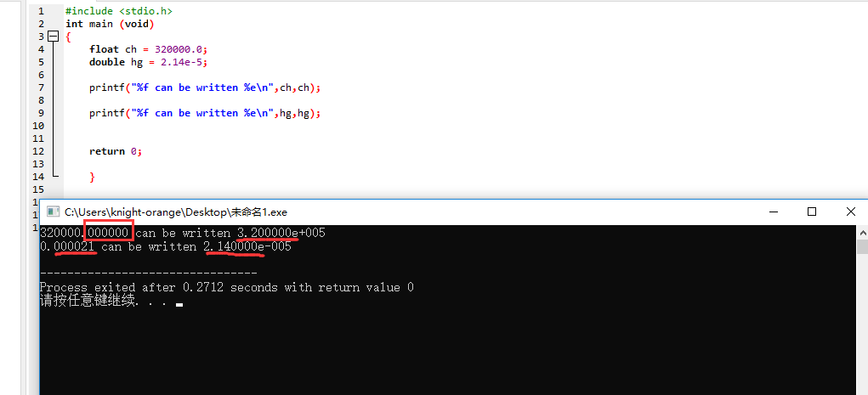Click the console title path ending in 未命名1.exe

(x=176, y=212)
